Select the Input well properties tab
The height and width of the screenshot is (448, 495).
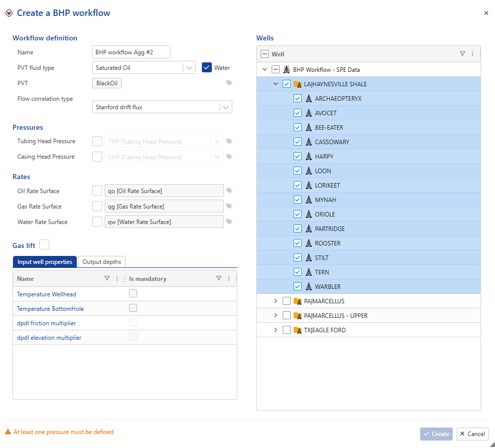click(x=45, y=261)
